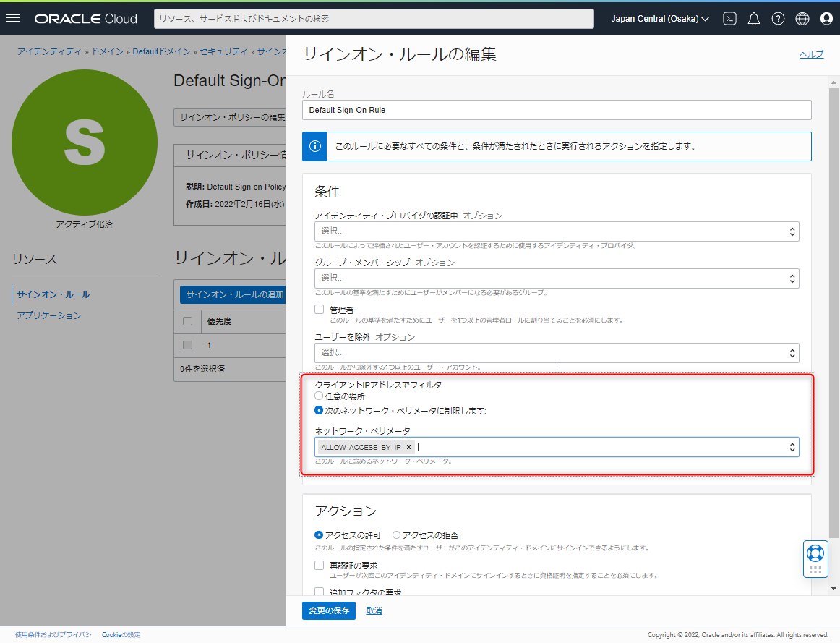Go to セキュリティ breadcrumb
The image size is (840, 643).
pos(223,51)
